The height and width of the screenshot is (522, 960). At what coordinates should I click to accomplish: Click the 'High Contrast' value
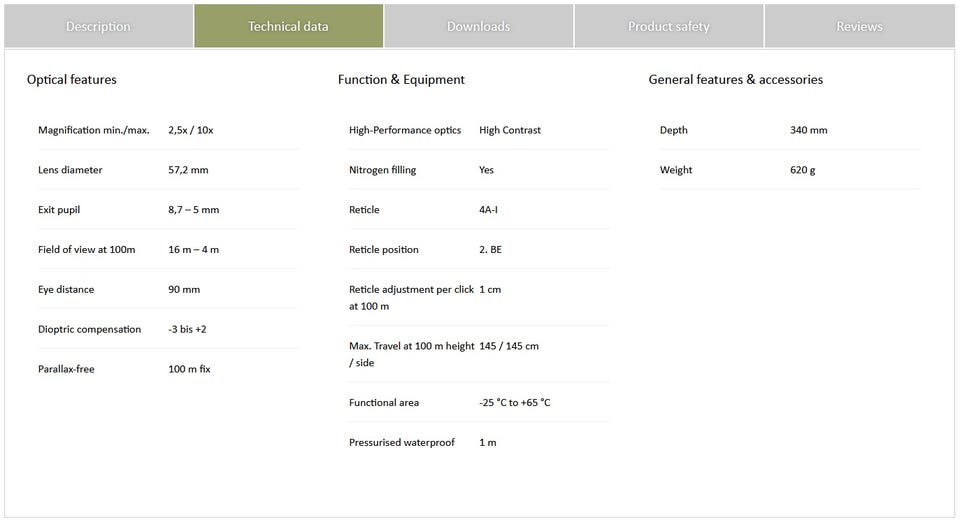pos(510,130)
